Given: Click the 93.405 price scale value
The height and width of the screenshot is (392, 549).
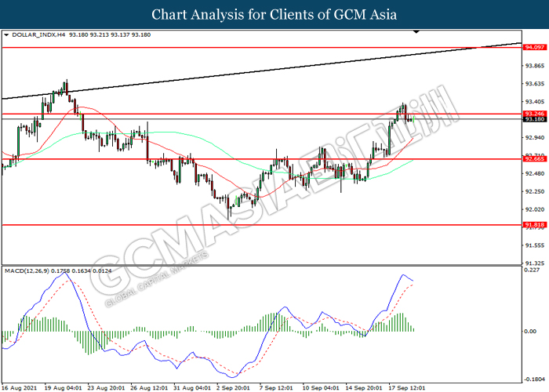Looking at the screenshot, I should (x=535, y=101).
